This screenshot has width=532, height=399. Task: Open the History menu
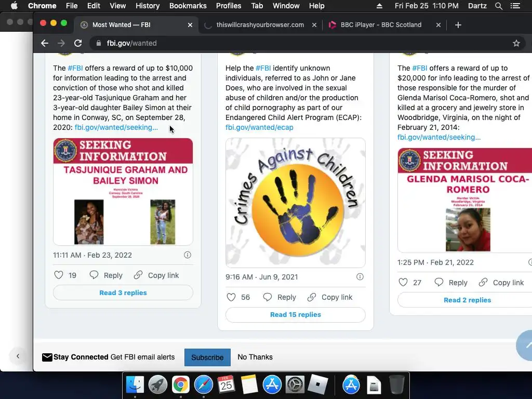tap(148, 6)
